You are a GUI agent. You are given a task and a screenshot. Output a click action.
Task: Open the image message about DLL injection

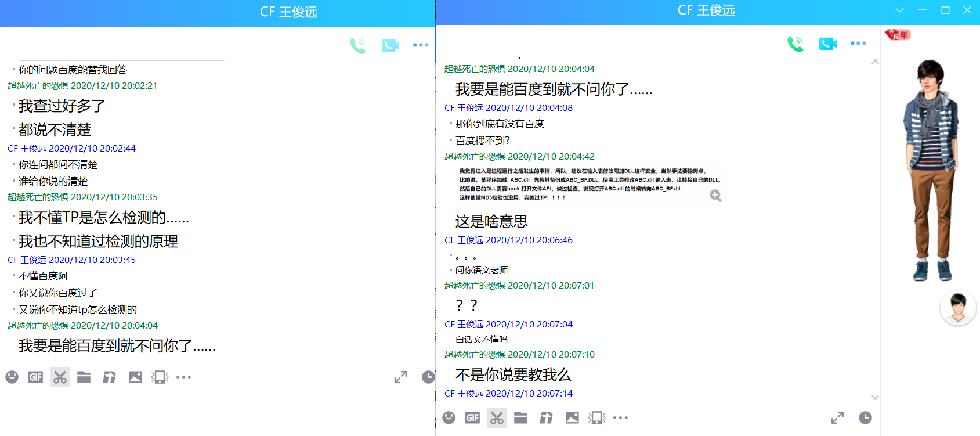586,185
